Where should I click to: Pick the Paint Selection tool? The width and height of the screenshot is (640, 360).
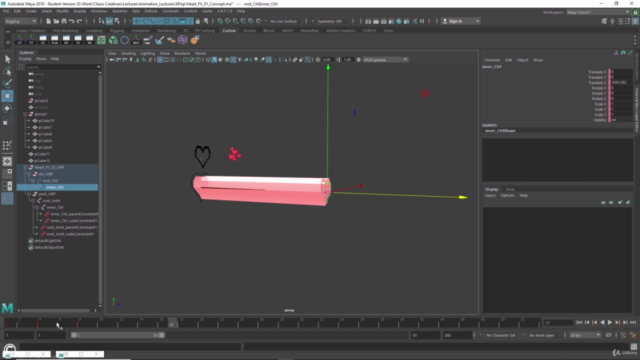click(7, 84)
